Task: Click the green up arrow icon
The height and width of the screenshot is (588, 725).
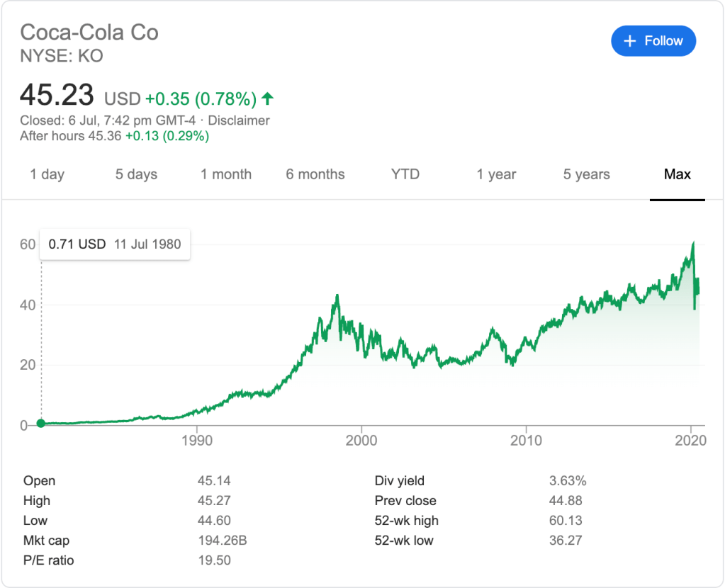Action: 267,98
